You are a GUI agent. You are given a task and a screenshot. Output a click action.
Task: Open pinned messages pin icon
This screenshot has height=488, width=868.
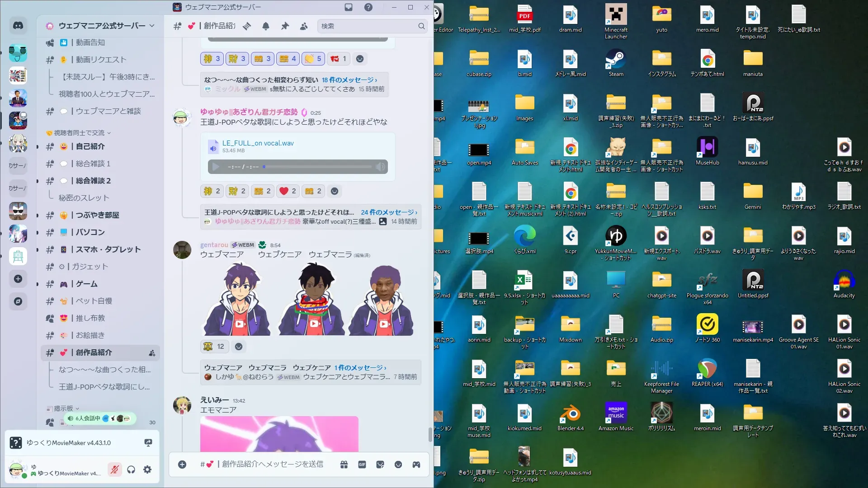(285, 26)
